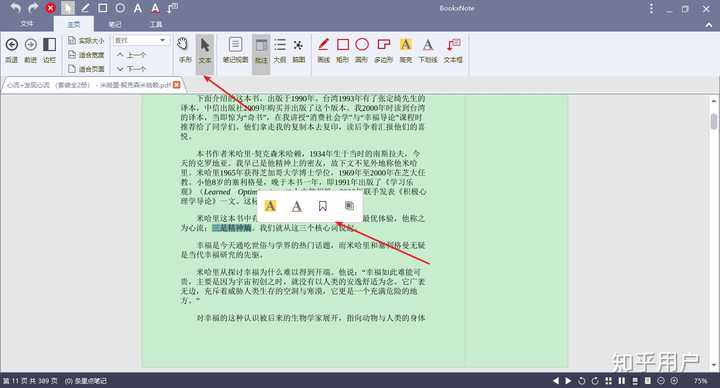Select the rectangle shape in quick access bar
This screenshot has width=720, height=388.
point(103,8)
